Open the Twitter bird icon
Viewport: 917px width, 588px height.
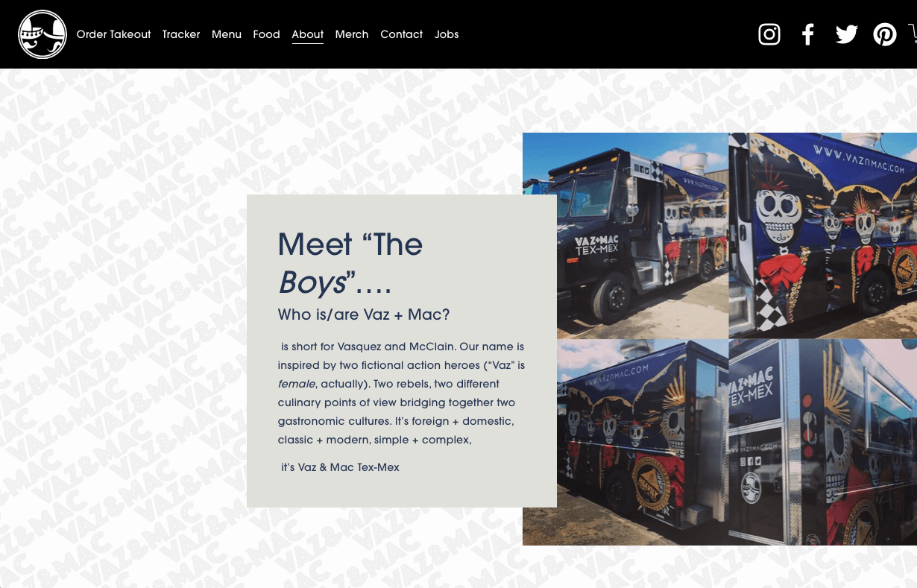point(846,34)
